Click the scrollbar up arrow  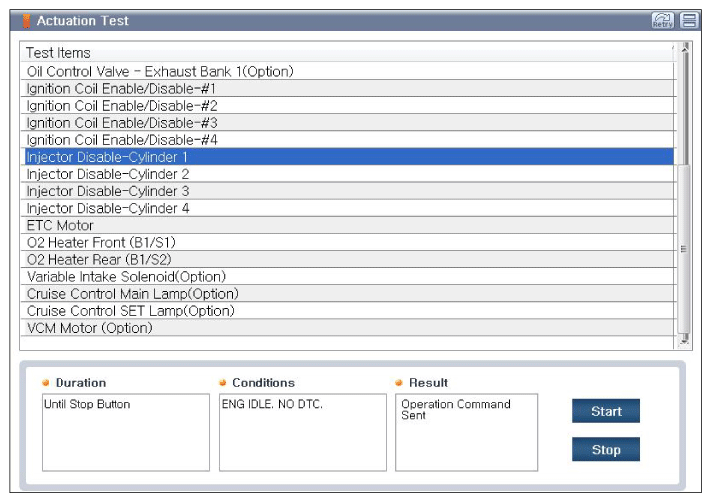pyautogui.click(x=685, y=47)
